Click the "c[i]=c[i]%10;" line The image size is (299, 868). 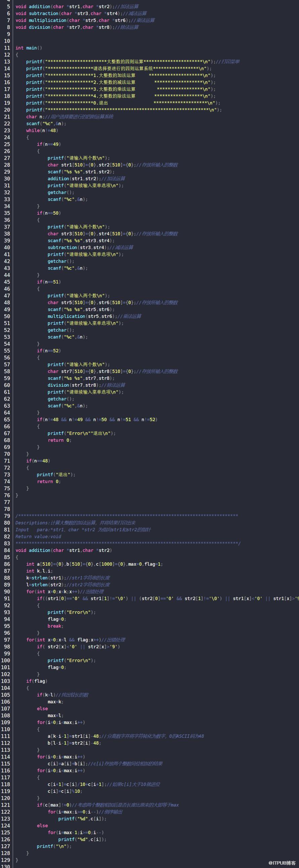pos(65,791)
